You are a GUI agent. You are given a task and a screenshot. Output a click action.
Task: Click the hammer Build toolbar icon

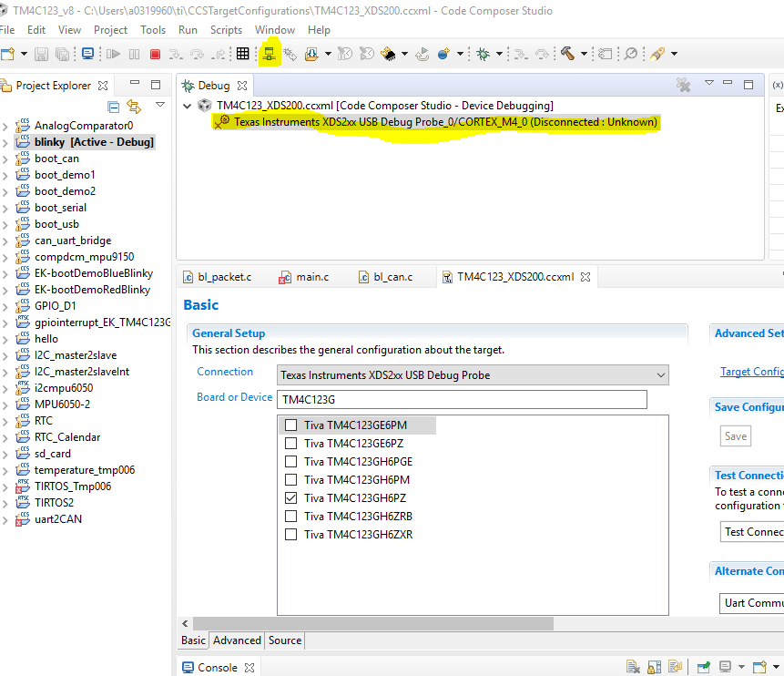coord(567,54)
